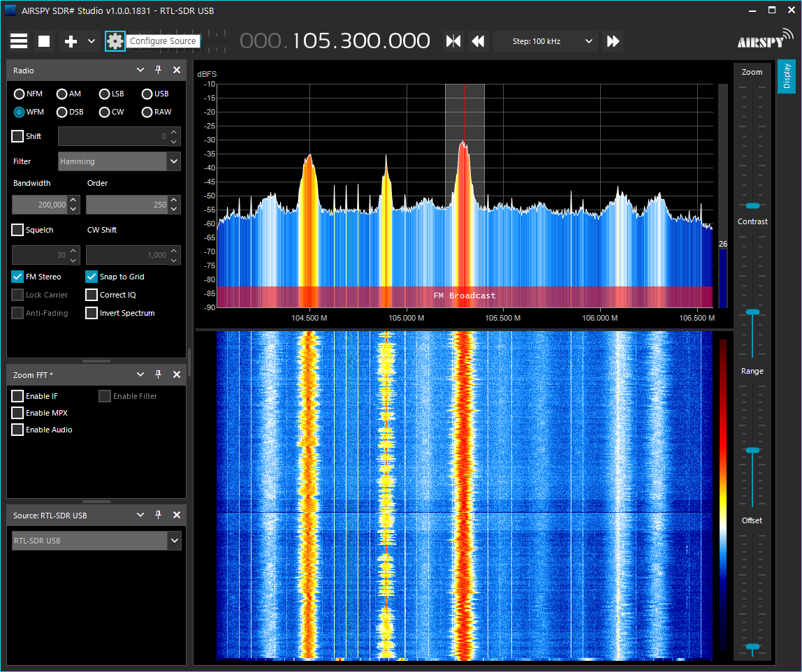
Task: Step frequency down with the rewind arrows
Action: 479,41
